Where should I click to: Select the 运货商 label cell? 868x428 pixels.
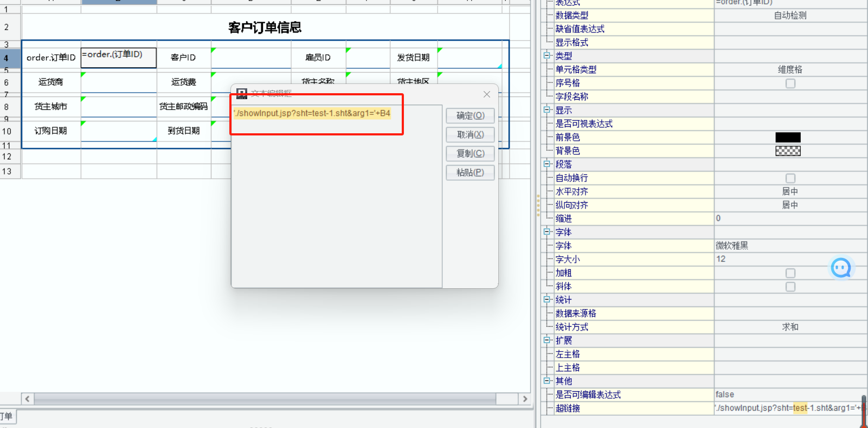tap(51, 82)
